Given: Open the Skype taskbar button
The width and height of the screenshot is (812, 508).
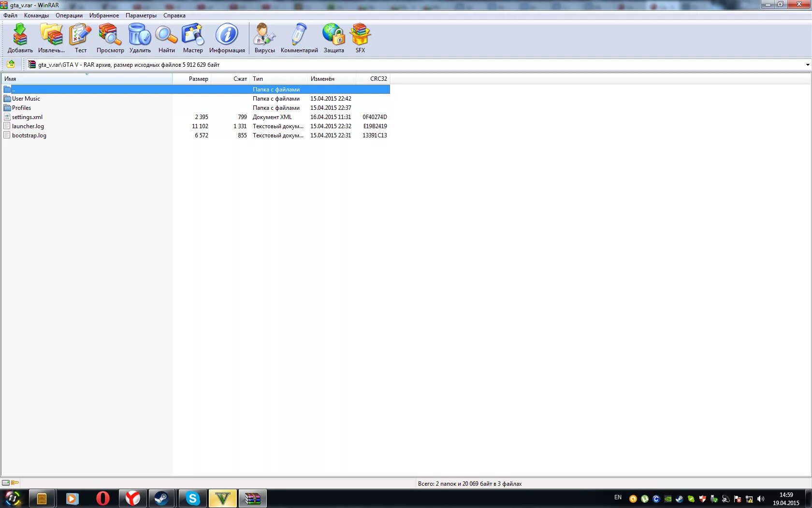Looking at the screenshot, I should pos(192,498).
